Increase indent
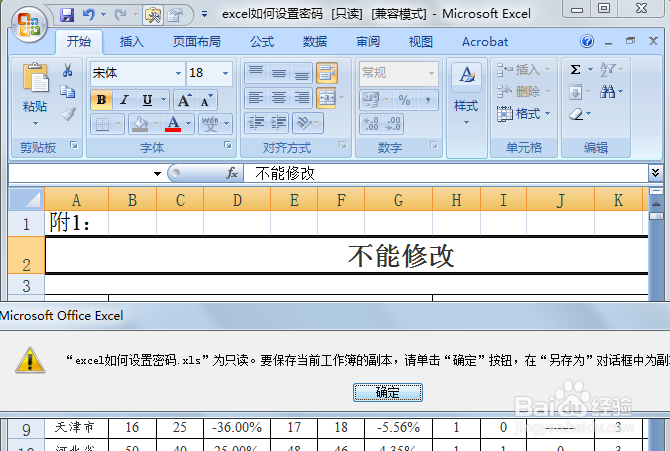Viewport: 670px width, 451px height. [279, 123]
